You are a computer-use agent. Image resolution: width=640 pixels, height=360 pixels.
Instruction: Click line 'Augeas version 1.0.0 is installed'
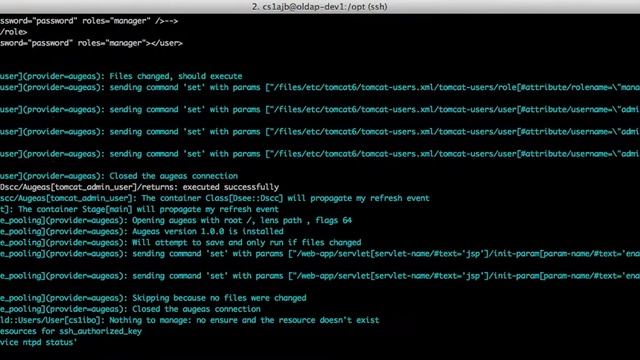click(207, 231)
